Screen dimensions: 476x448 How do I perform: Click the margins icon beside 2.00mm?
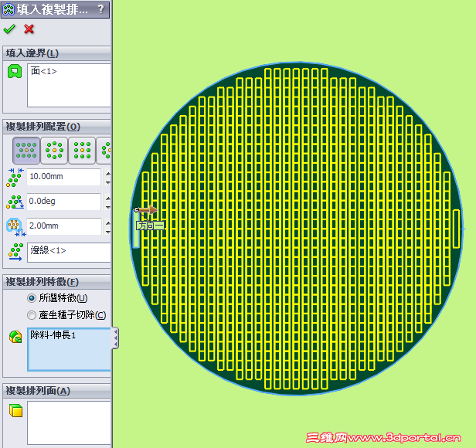15,227
